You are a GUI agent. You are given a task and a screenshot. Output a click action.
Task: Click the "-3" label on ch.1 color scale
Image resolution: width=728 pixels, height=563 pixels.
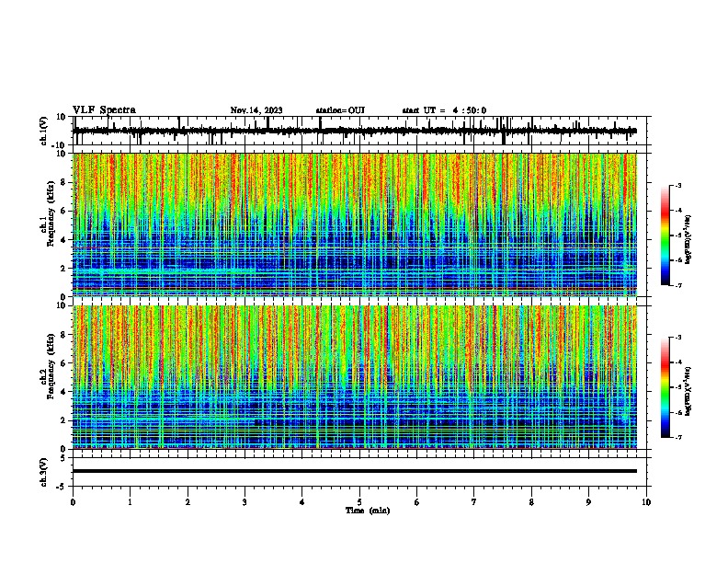point(678,185)
